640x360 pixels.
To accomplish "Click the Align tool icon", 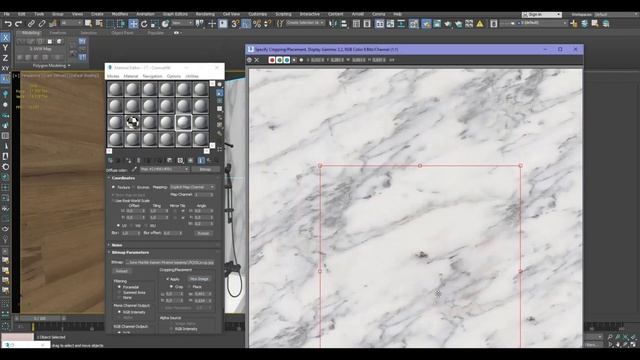I will tap(344, 24).
